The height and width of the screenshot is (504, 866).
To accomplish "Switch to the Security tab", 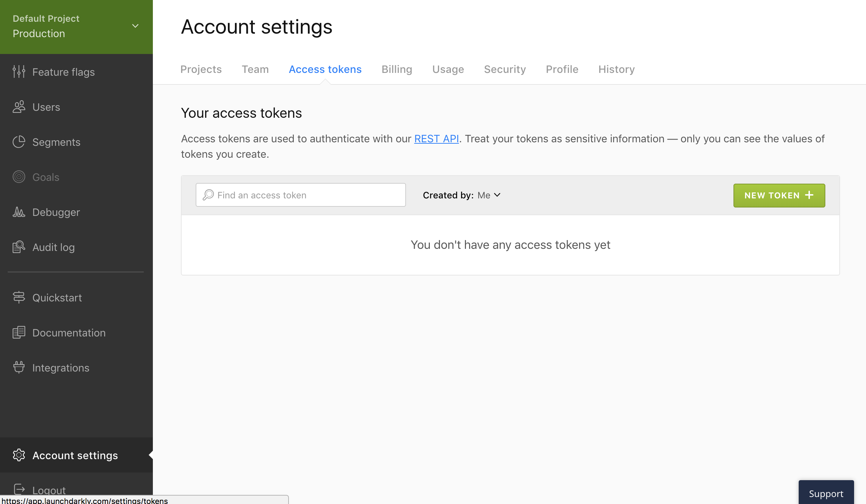I will pyautogui.click(x=505, y=69).
